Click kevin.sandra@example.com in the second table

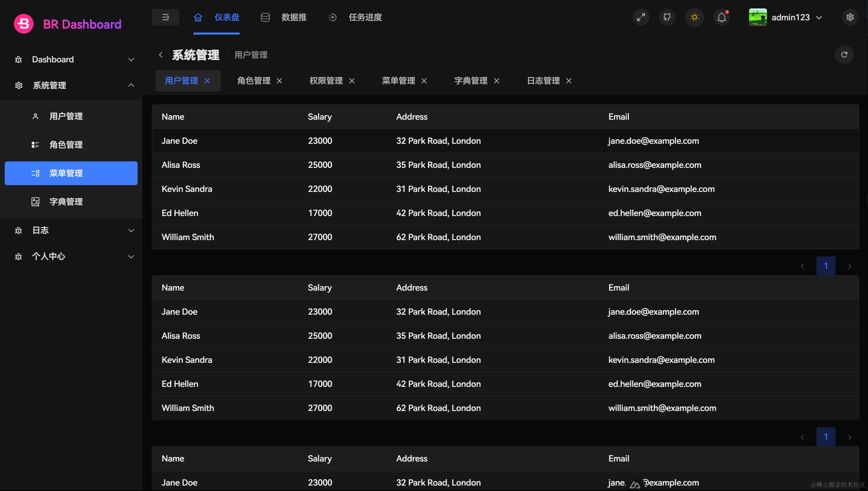tap(661, 360)
